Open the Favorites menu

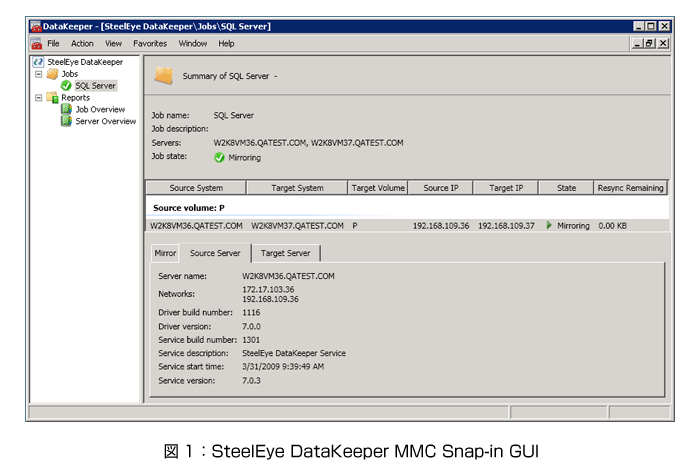pyautogui.click(x=150, y=44)
